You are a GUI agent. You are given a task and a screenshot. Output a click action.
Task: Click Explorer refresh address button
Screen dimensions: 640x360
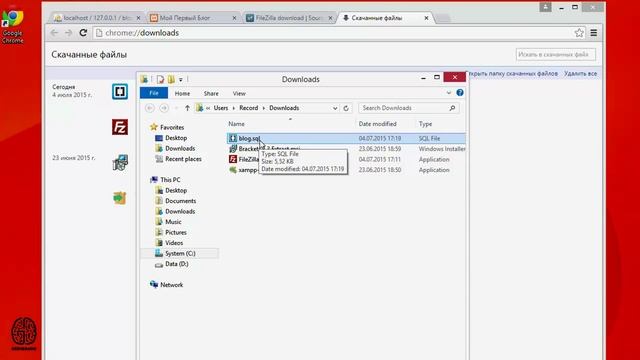[346, 108]
